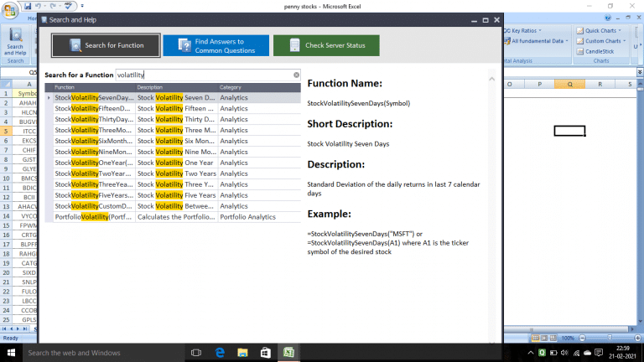
Task: Customize Quick Access Toolbar dropdown
Action: [82, 6]
